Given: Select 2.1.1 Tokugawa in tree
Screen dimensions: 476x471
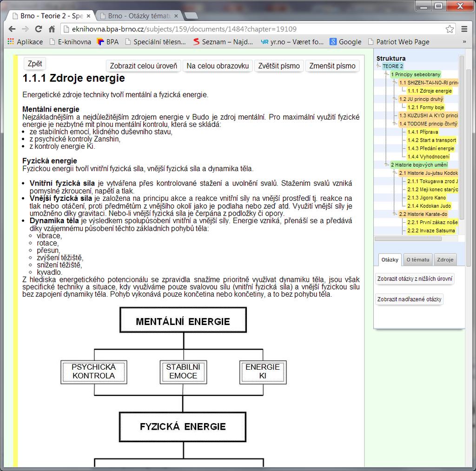Looking at the screenshot, I should tap(433, 181).
